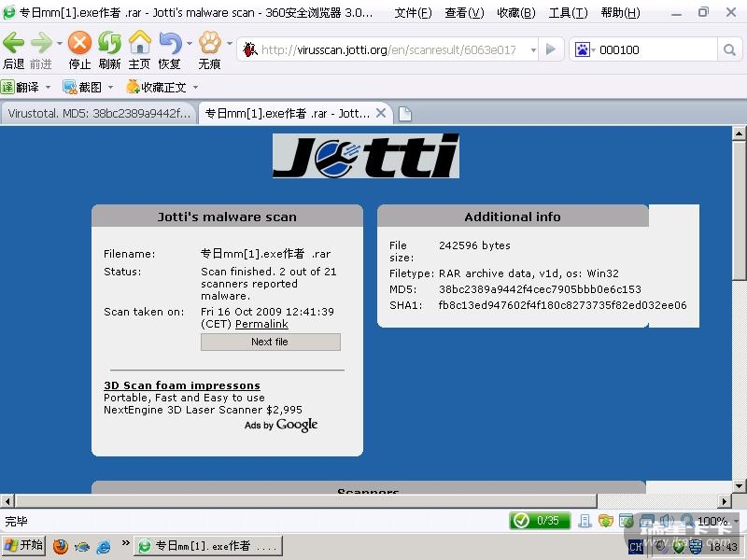
Task: Open the 翻译 translate tool
Action: (20, 87)
